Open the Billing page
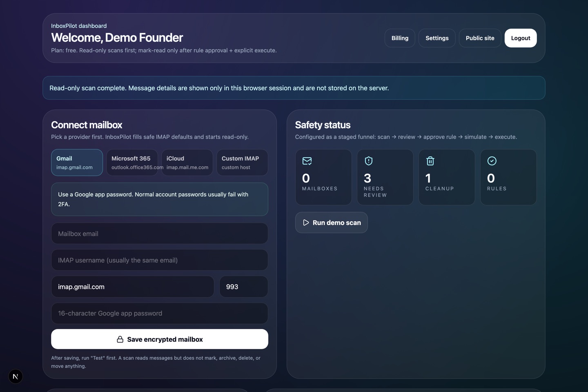588x392 pixels. pyautogui.click(x=400, y=38)
